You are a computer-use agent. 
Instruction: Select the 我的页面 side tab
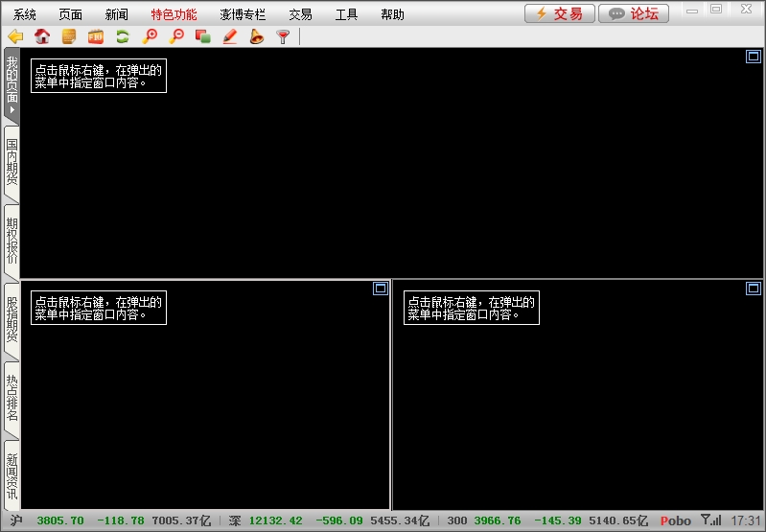(x=12, y=86)
